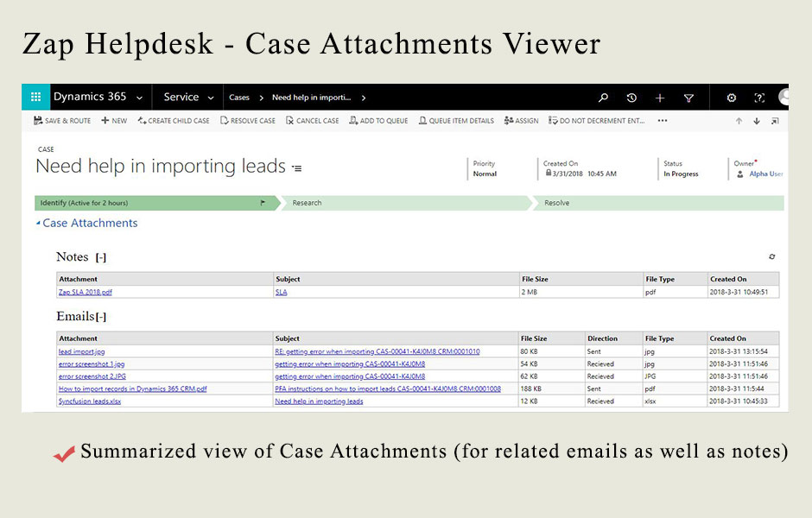
Task: Collapse the Emails list toggle [-]
Action: click(x=101, y=317)
